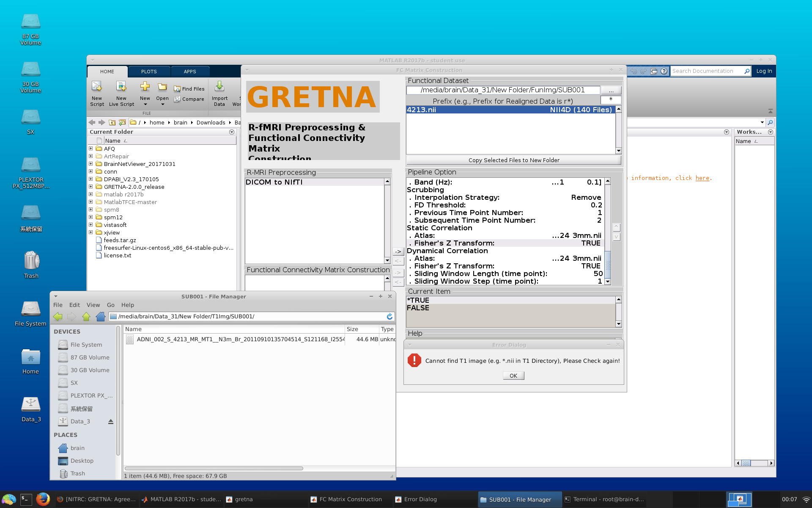Switch to the APPS tab
The width and height of the screenshot is (812, 508).
tap(190, 72)
